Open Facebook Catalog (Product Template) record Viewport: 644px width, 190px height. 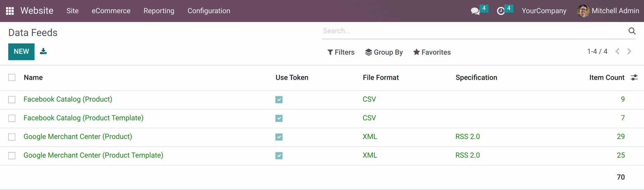(84, 118)
